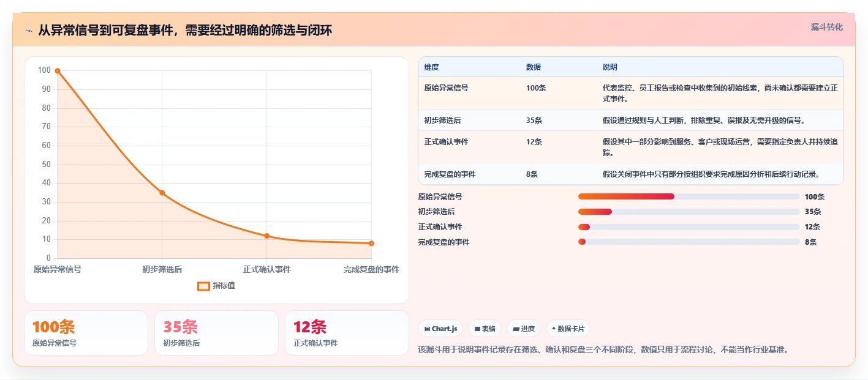
Task: Click x-axis label 正式确认事件 under the chart
Action: 267,269
